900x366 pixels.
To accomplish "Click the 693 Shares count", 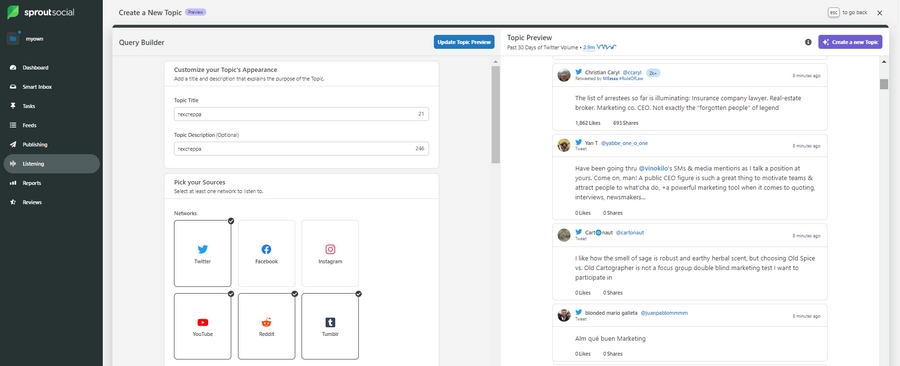I will point(625,123).
